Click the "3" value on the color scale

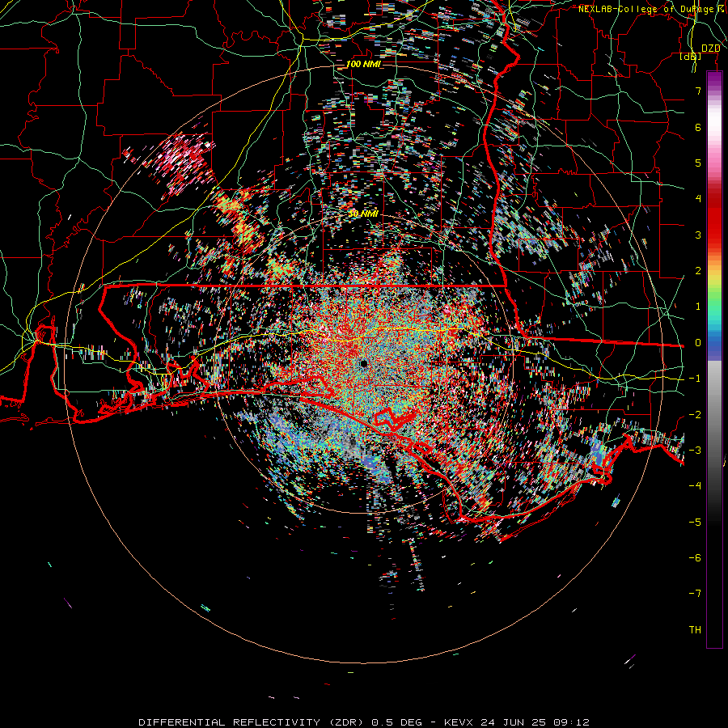click(x=698, y=235)
